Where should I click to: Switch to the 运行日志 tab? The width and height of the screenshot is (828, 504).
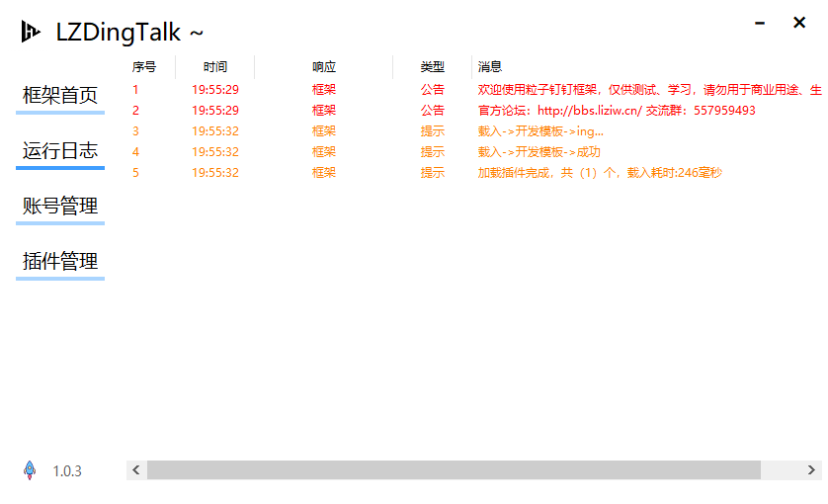[60, 151]
